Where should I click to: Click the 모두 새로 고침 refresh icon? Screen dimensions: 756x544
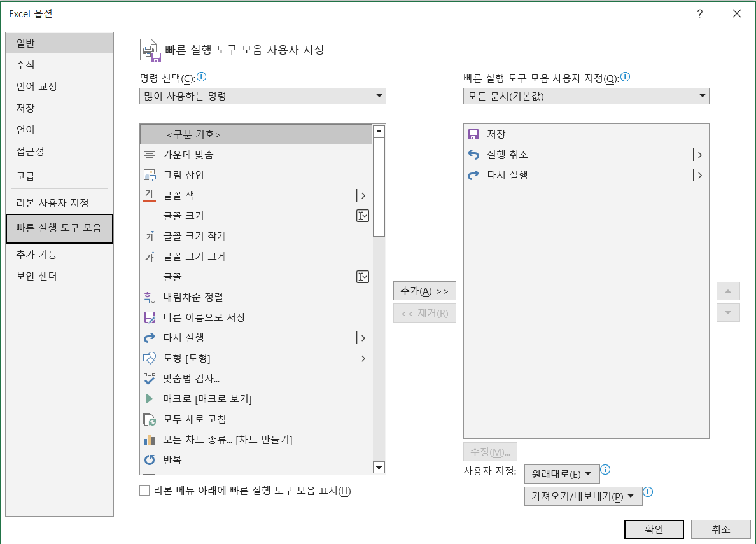[x=150, y=419]
